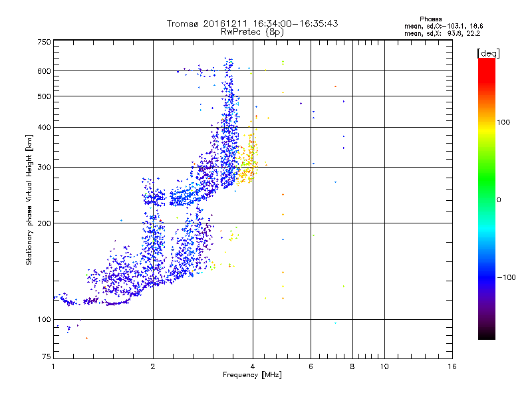
Task: Click the '0' colorbar tick label
Action: click(498, 200)
